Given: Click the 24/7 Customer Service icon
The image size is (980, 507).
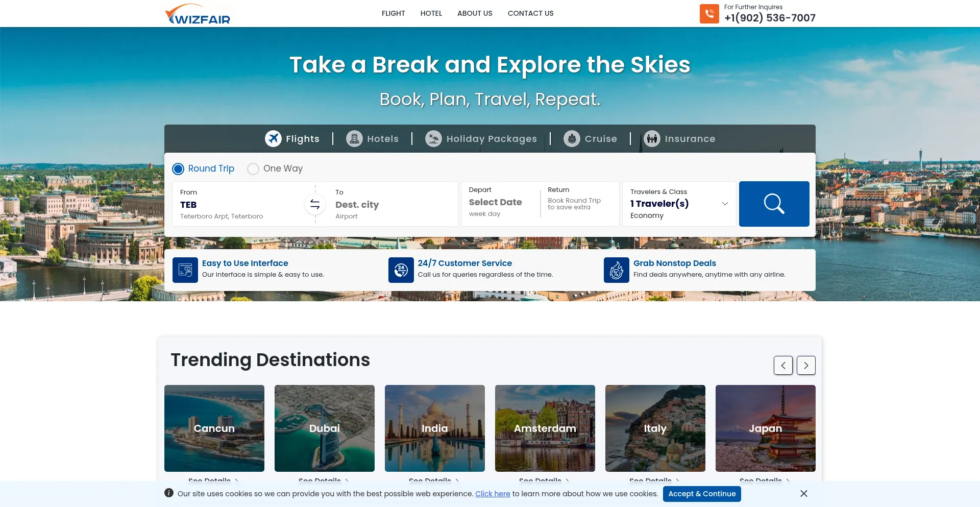Looking at the screenshot, I should point(401,270).
